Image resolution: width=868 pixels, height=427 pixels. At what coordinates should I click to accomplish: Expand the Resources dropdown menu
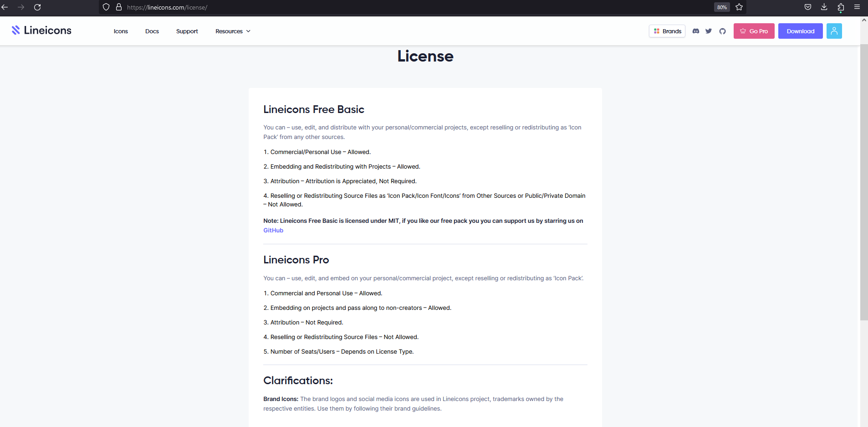tap(233, 31)
